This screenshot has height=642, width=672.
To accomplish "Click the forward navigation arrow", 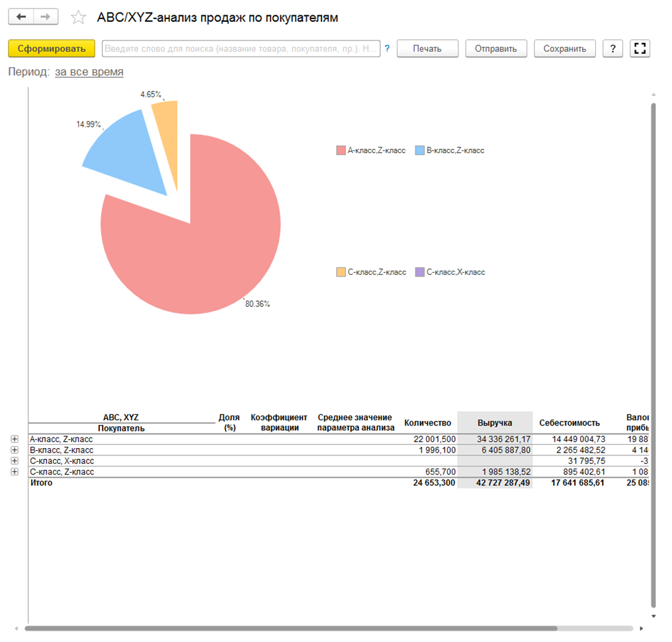I will coord(45,17).
